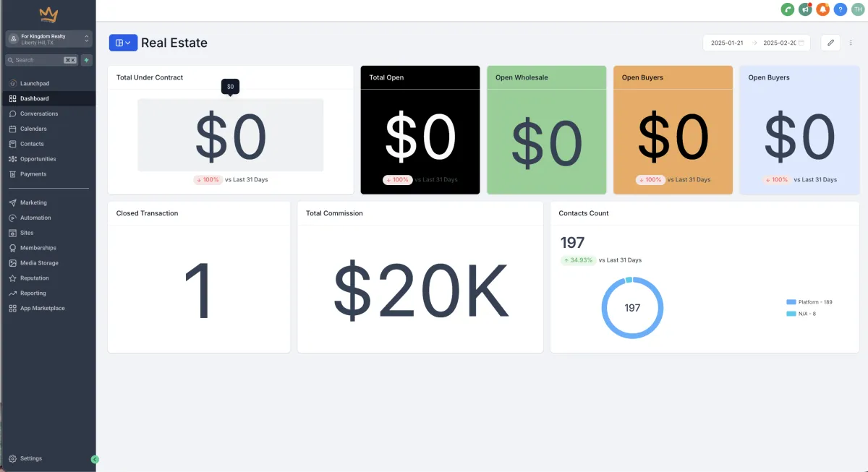Image resolution: width=868 pixels, height=472 pixels.
Task: Expand the blue dashboard switcher dropdown
Action: pos(123,43)
